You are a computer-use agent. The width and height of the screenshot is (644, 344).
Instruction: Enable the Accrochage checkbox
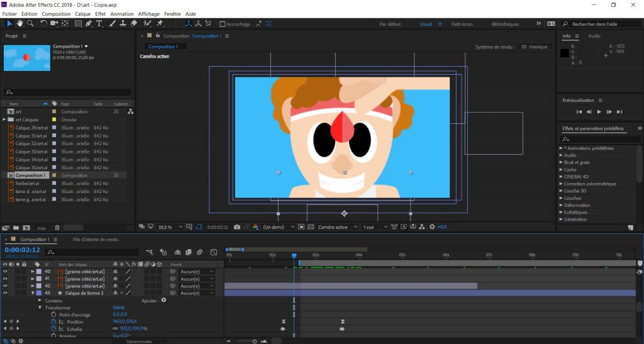point(223,25)
